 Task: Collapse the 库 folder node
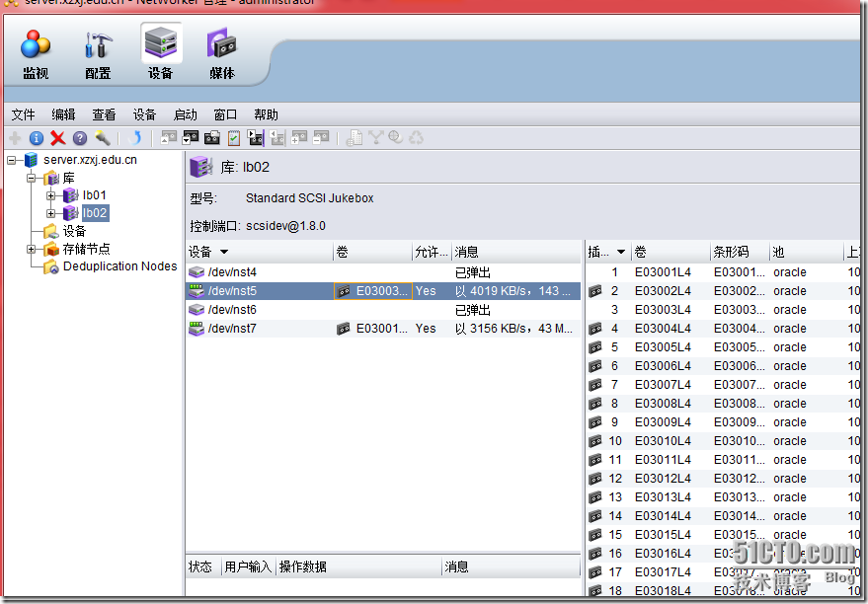coord(32,178)
